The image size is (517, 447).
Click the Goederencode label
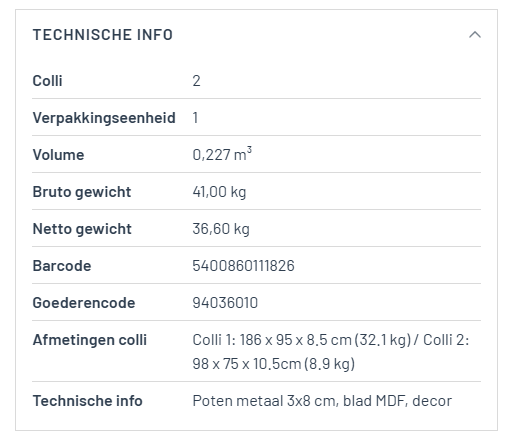coord(84,303)
